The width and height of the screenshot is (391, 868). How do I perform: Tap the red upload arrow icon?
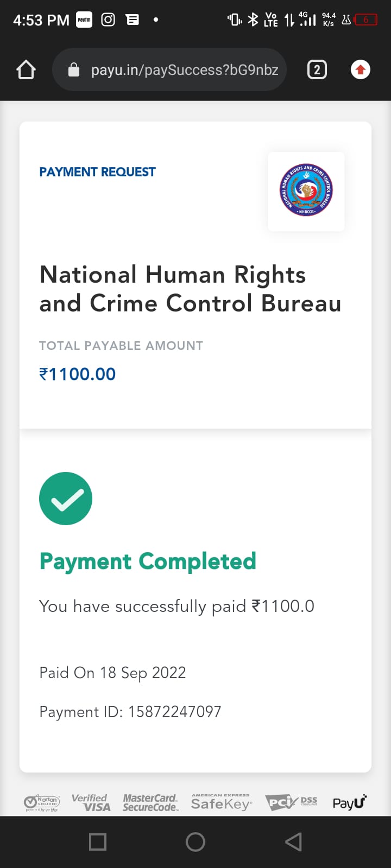tap(361, 70)
